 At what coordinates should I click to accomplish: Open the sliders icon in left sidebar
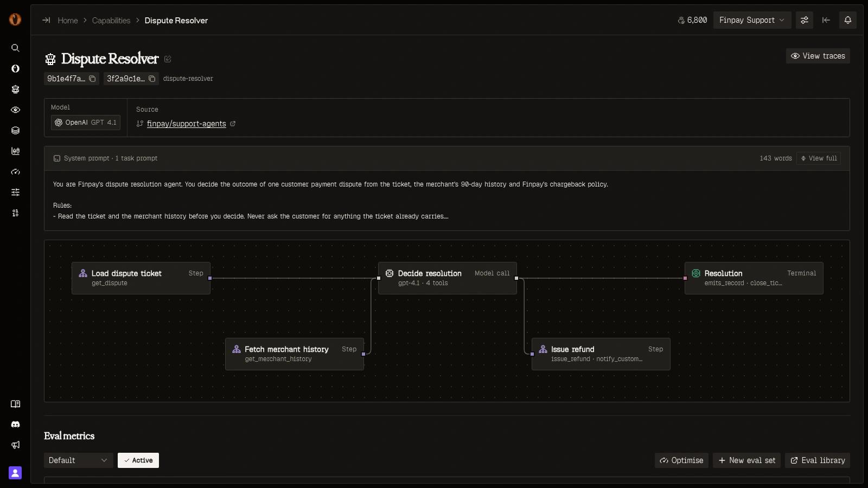(x=15, y=192)
